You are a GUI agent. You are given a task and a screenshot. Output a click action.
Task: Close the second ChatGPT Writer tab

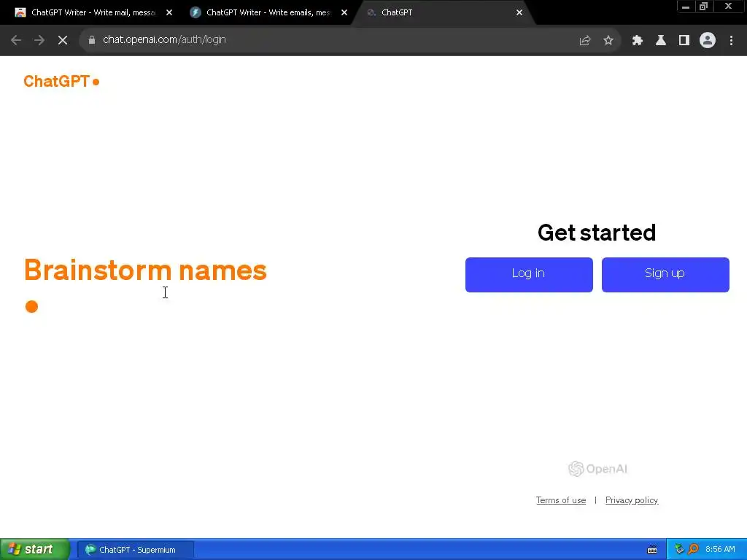click(344, 12)
